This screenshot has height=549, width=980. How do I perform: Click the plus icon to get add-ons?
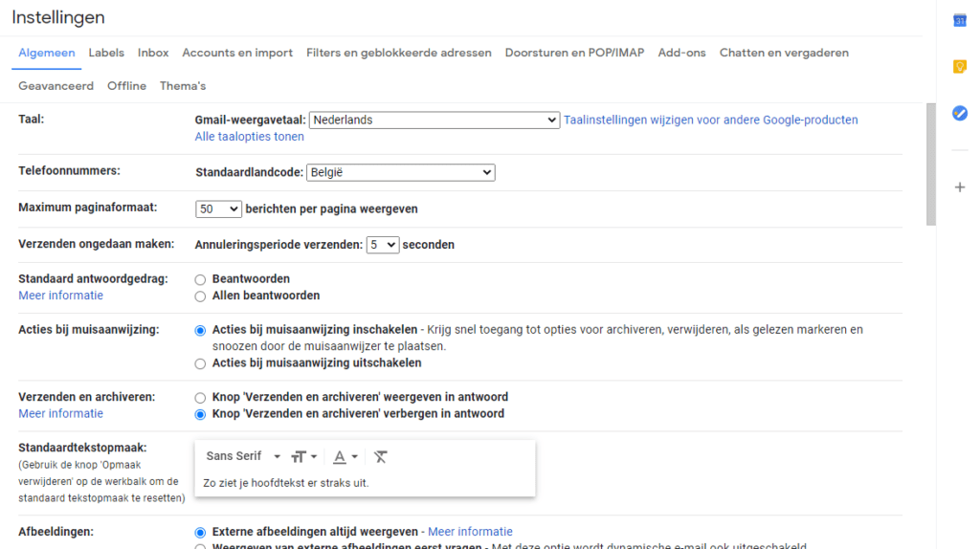(959, 187)
